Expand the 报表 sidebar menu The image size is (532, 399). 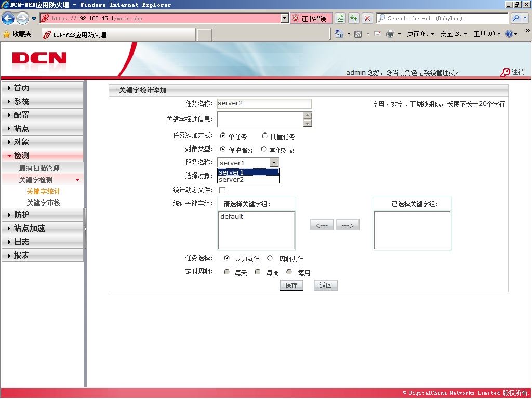pyautogui.click(x=43, y=256)
